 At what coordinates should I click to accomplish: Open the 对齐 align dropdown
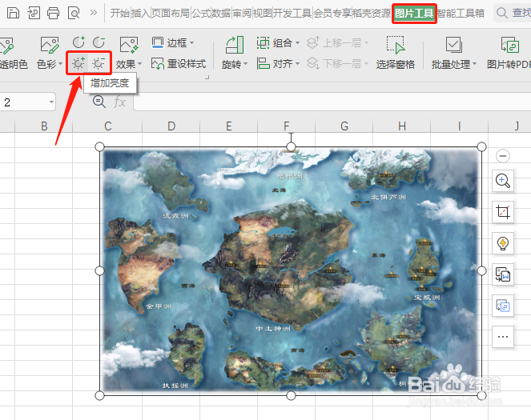point(279,63)
